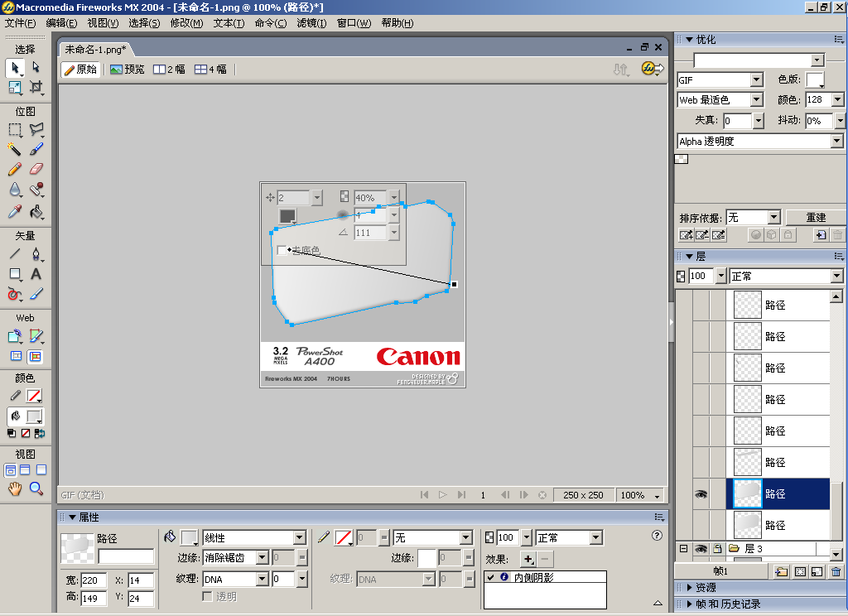The height and width of the screenshot is (616, 848).
Task: Select the Paint Bucket tool
Action: [x=36, y=211]
